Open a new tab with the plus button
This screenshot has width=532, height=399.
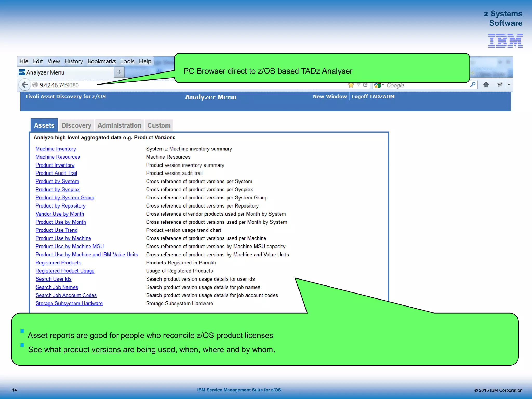(x=119, y=72)
